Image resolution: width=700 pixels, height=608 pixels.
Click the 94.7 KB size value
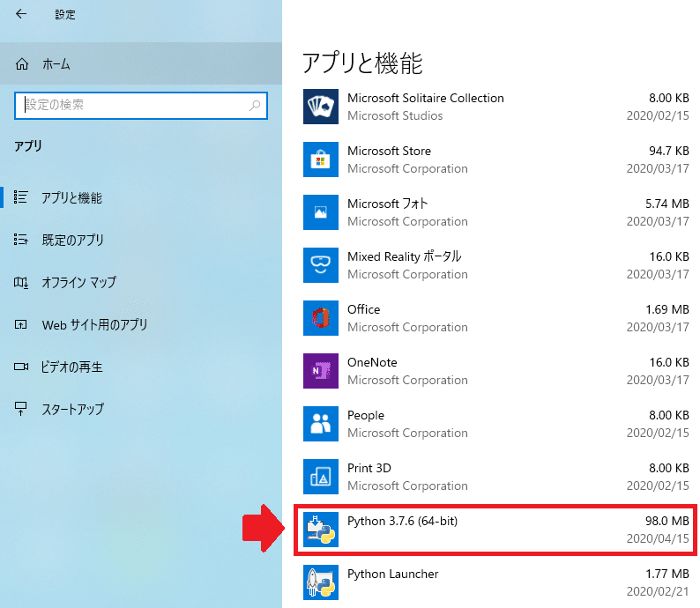coord(669,151)
